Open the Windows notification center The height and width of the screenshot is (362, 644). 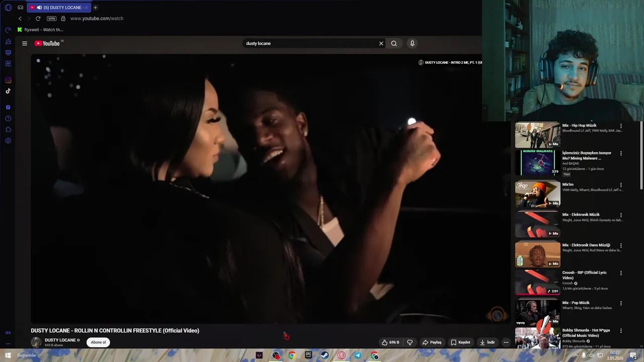(634, 355)
